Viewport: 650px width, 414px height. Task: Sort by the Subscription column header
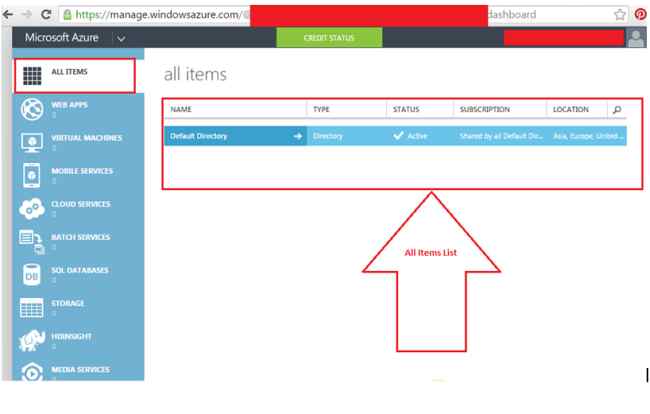point(485,109)
